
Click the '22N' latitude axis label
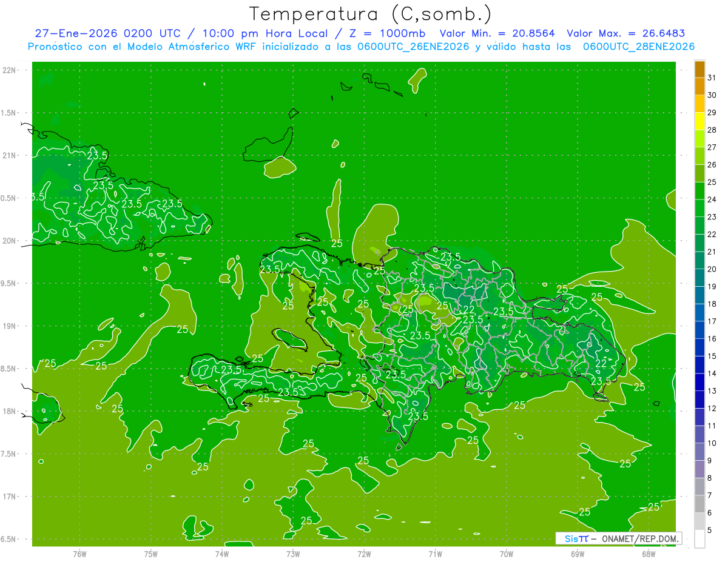point(9,70)
